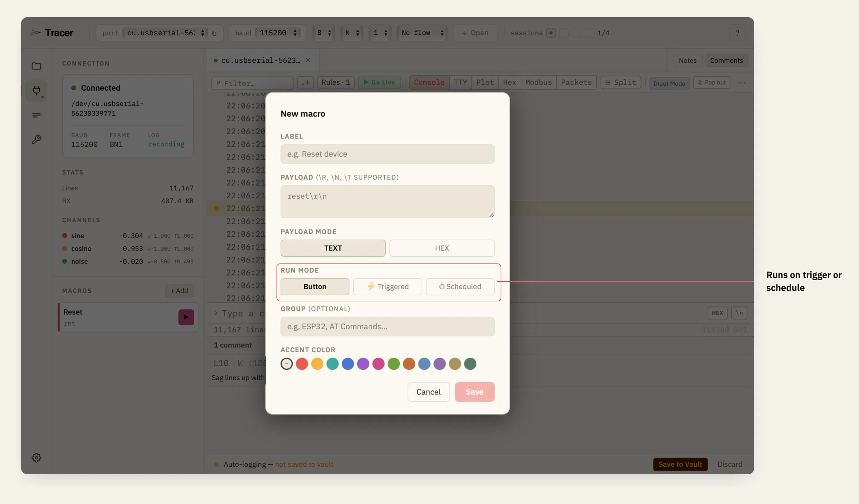Select the active first session indicator
The height and width of the screenshot is (504, 859).
(x=551, y=33)
